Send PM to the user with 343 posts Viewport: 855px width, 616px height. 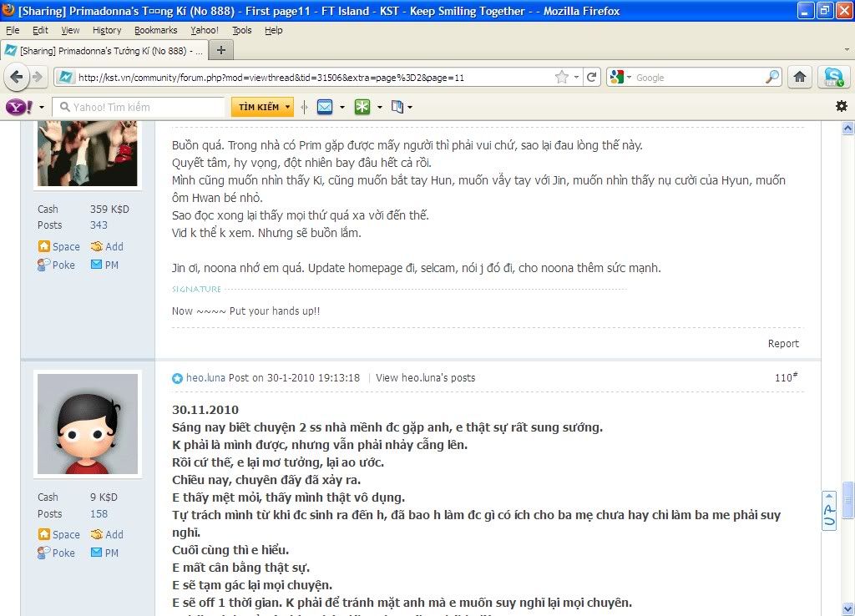coord(104,265)
